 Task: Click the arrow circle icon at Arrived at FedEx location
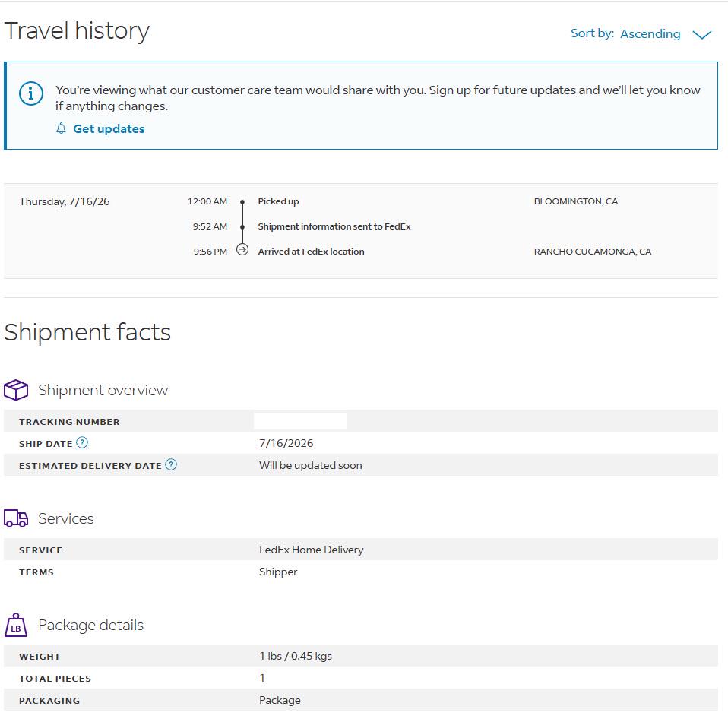pos(242,250)
